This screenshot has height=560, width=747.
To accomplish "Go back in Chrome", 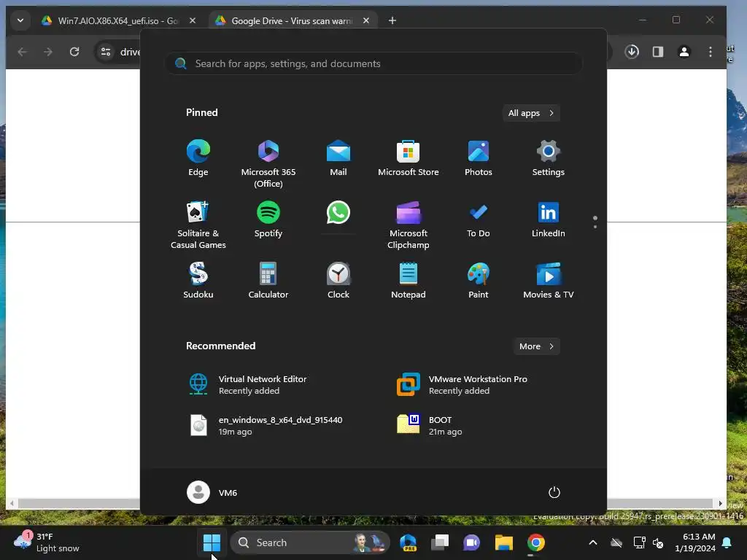I will [x=22, y=52].
